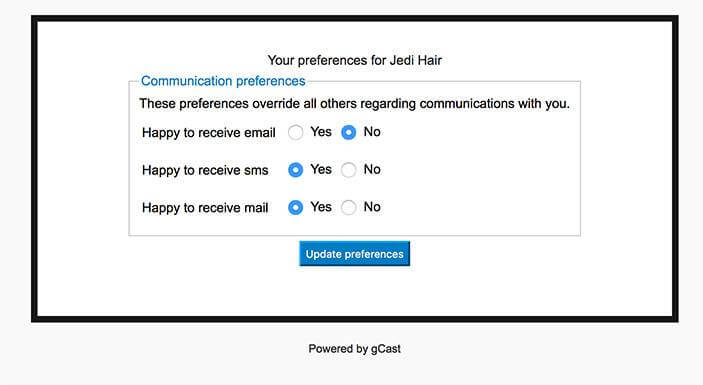Click the Happy to receive sms label
703x385 pixels.
coord(205,170)
